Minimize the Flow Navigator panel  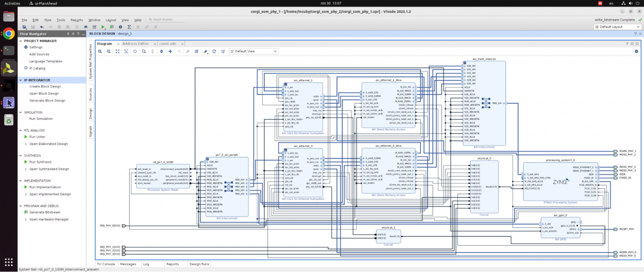click(x=83, y=33)
